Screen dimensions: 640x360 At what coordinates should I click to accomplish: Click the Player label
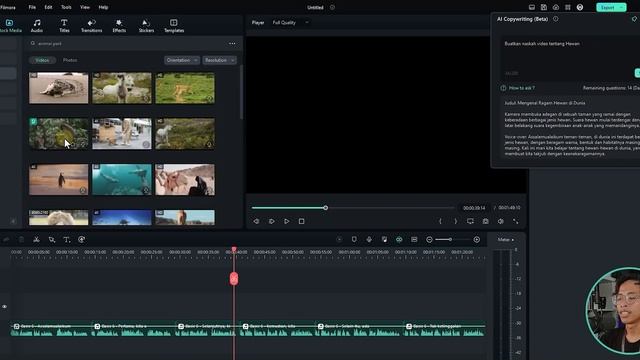click(x=258, y=22)
